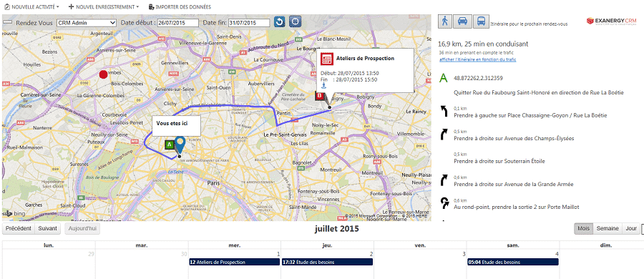Click step Quitter Rue du Faubourg Saint-Honoré
Screen dimensions: 644x279
tap(539, 93)
